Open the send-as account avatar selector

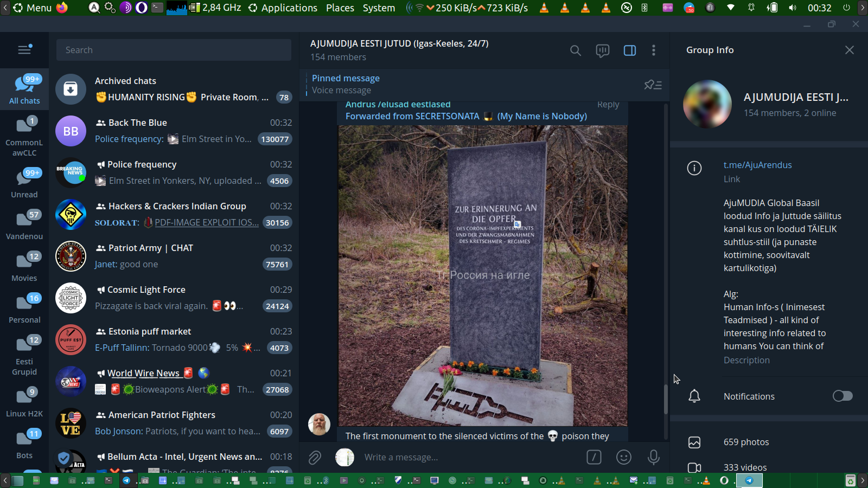pos(345,457)
